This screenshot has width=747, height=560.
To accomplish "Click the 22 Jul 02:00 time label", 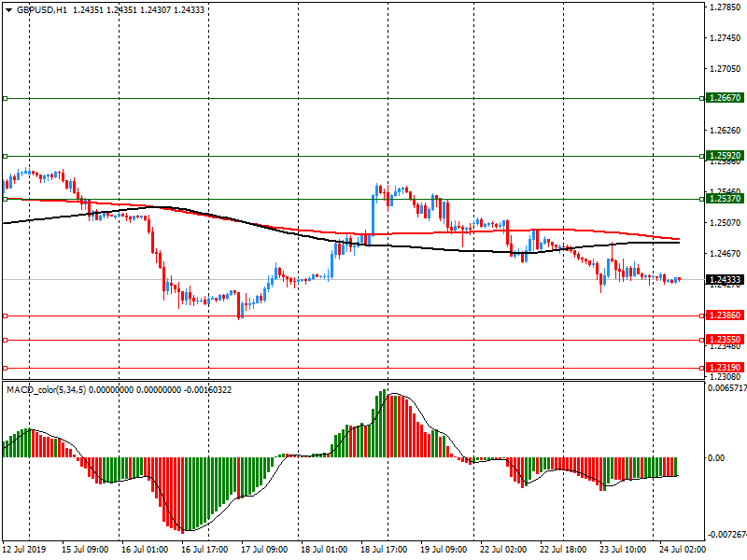I will [503, 549].
